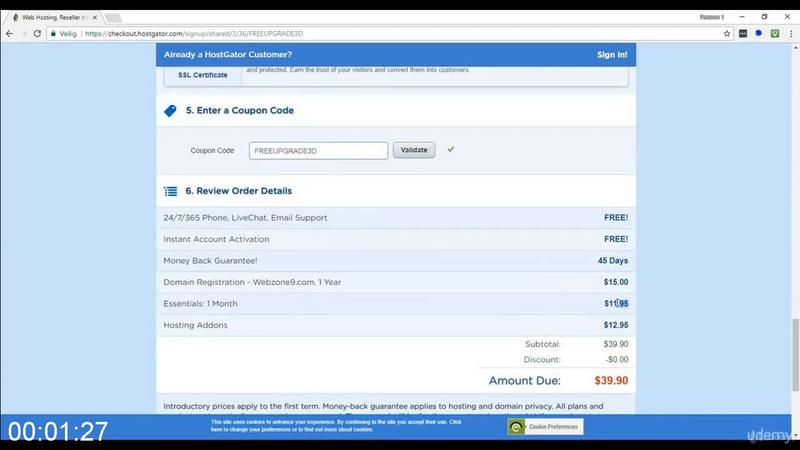Image resolution: width=800 pixels, height=450 pixels.
Task: Click the blue coupon tag icon
Action: pyautogui.click(x=170, y=111)
